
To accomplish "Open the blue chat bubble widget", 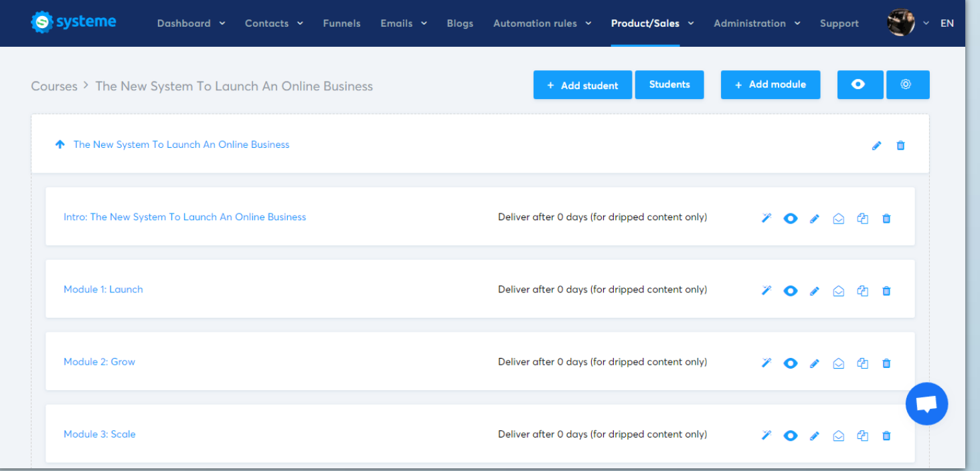I will [926, 403].
